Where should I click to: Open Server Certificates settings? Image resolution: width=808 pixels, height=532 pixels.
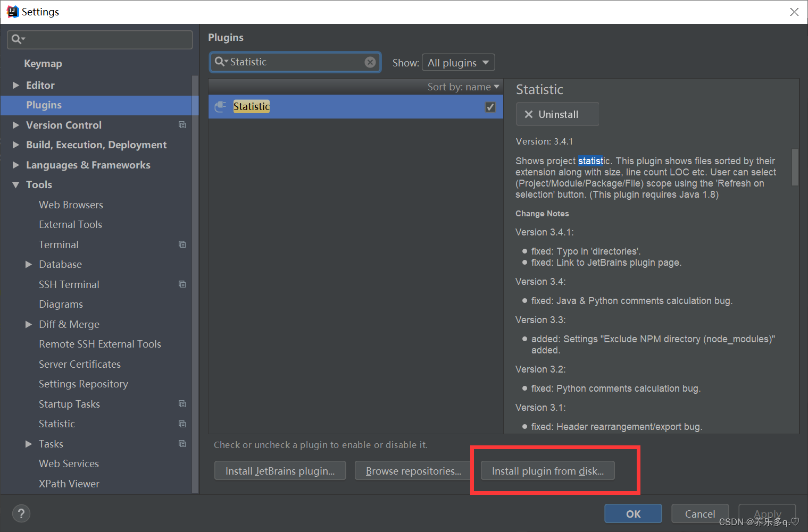[80, 364]
